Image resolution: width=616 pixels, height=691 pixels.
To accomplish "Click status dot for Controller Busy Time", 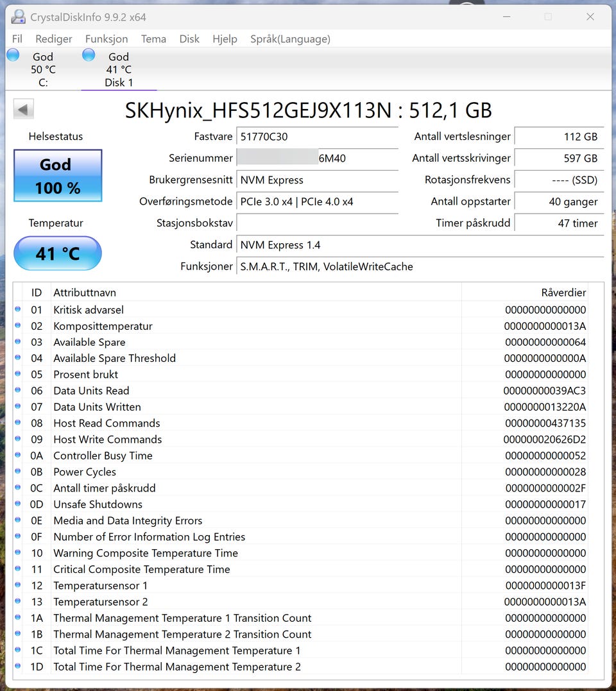I will [x=17, y=456].
